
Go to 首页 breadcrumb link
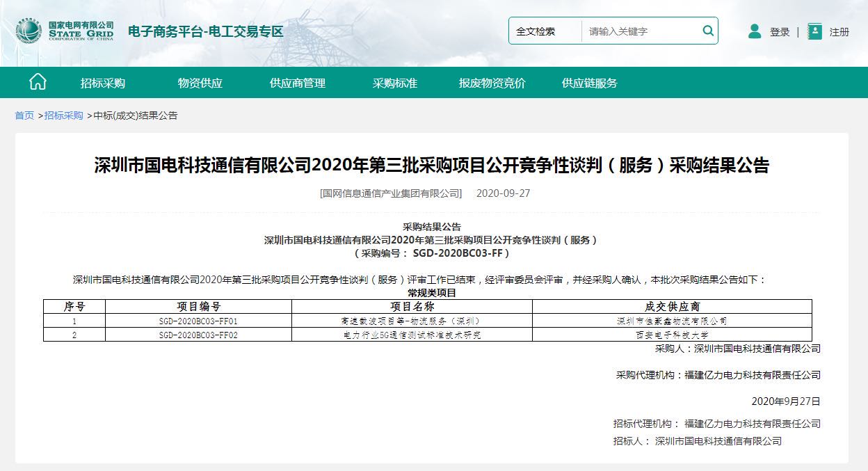24,115
